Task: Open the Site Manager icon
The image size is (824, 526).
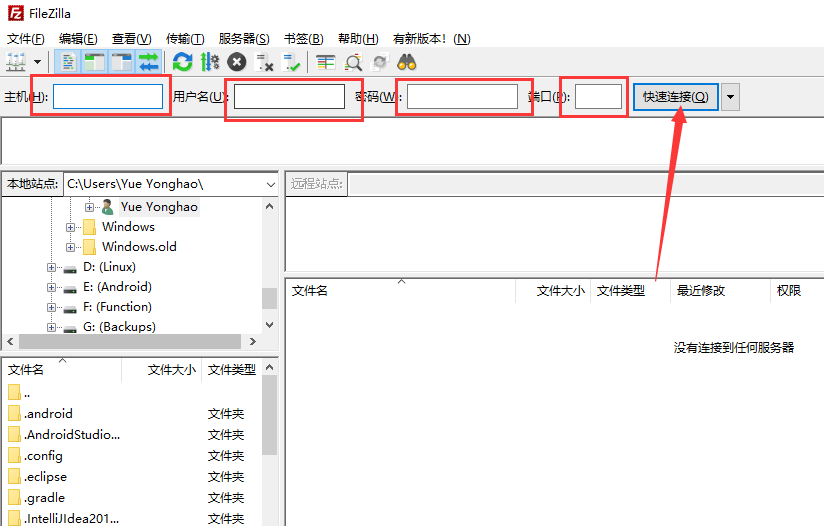Action: [16, 63]
